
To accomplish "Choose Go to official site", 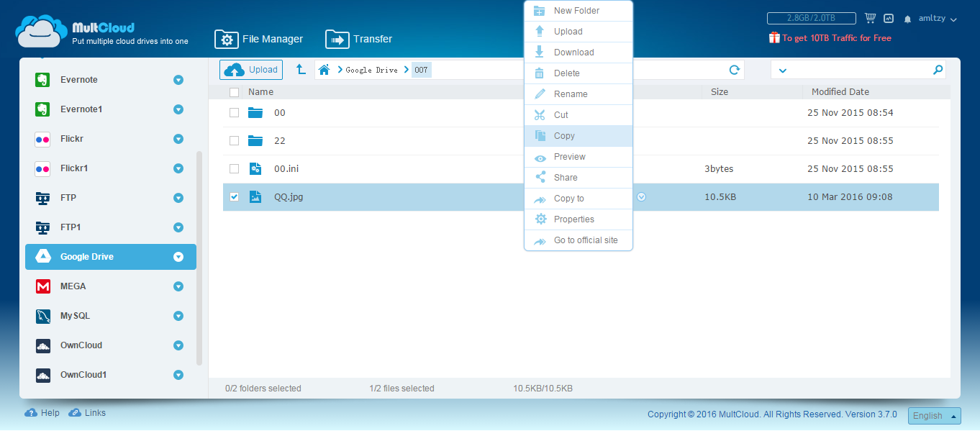I will click(579, 240).
